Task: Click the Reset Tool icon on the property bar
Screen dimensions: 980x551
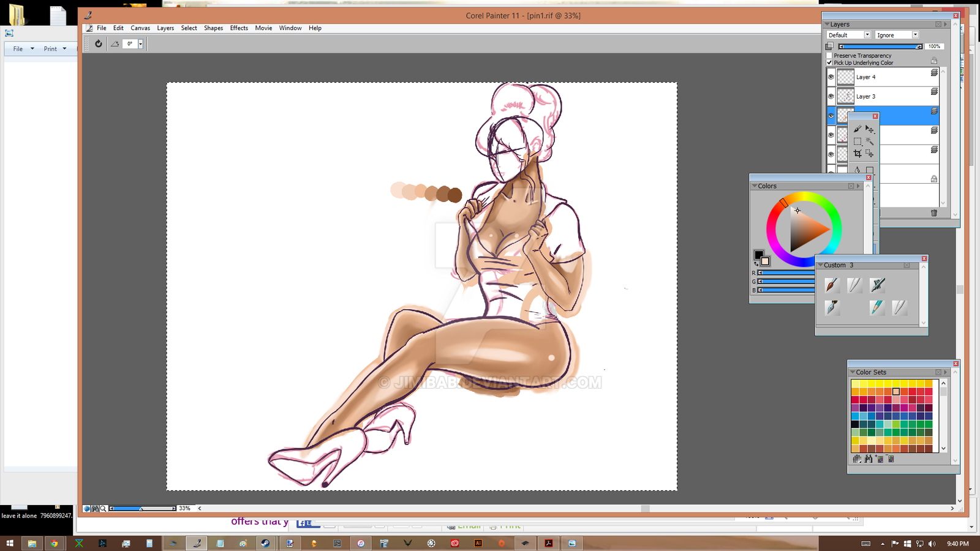Action: click(x=98, y=43)
